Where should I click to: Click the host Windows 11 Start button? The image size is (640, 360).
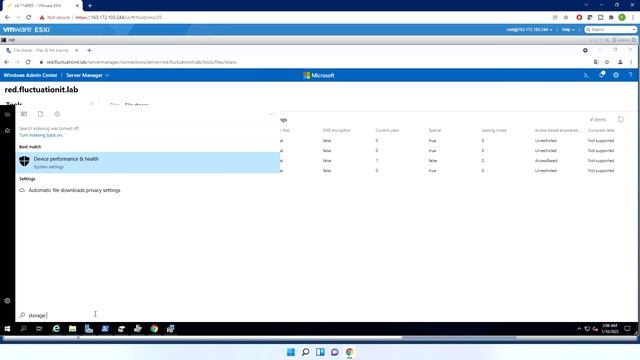click(x=291, y=352)
